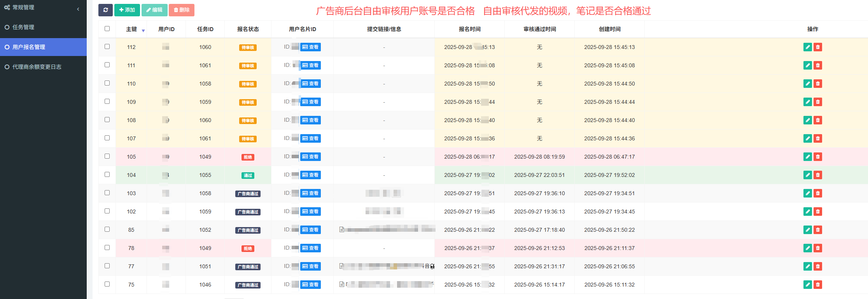Click the sort arrow beside 主键 column
This screenshot has width=868, height=299.
[x=143, y=31]
